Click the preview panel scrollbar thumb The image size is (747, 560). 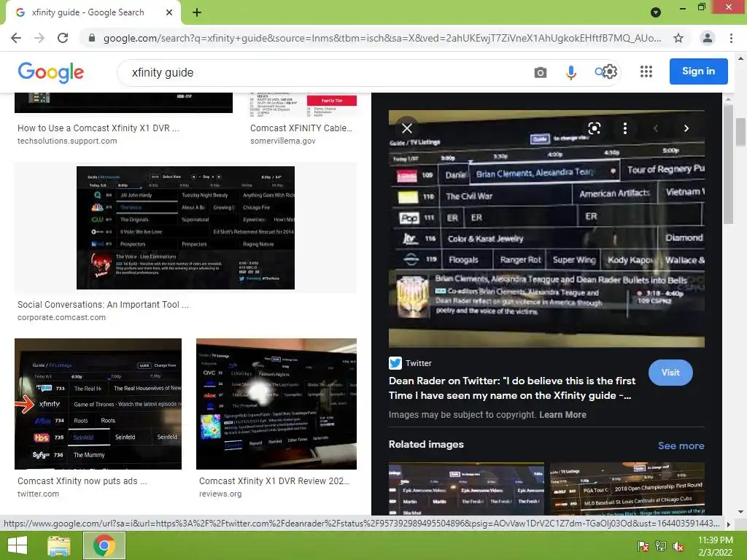728,163
